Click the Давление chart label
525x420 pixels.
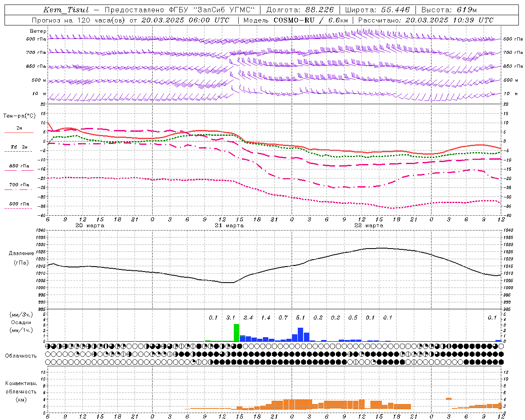(x=21, y=253)
